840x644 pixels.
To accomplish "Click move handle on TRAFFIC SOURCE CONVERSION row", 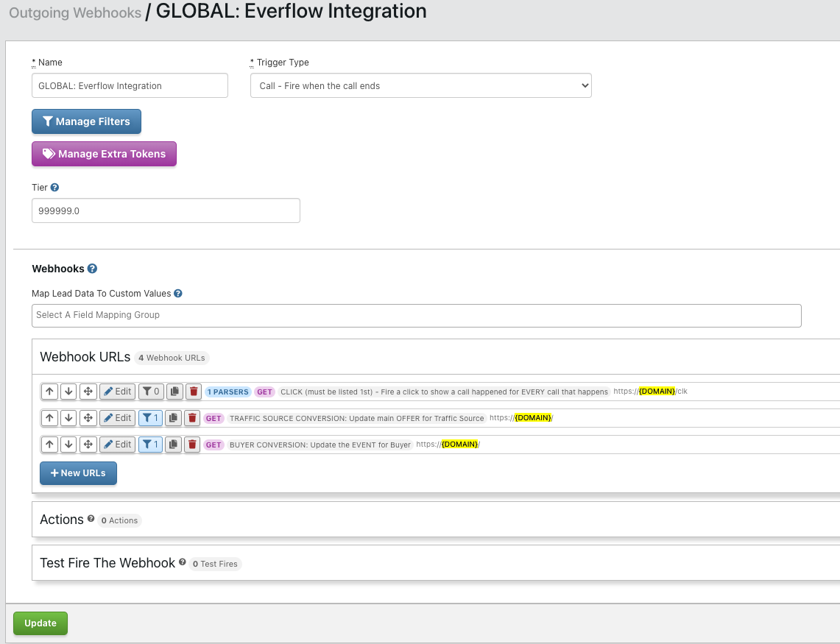I will tap(88, 418).
